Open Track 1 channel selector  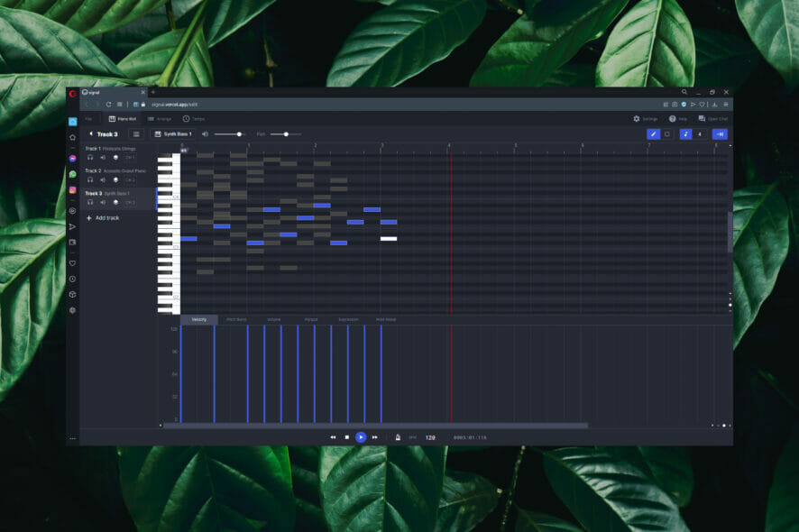[130, 158]
